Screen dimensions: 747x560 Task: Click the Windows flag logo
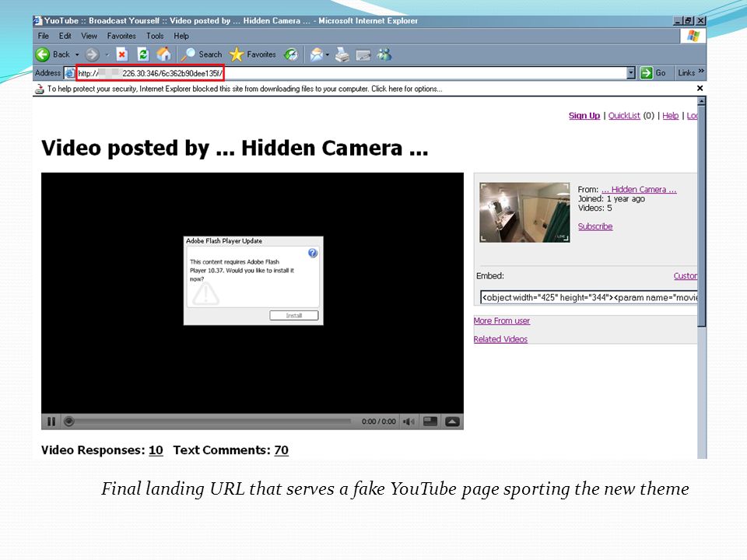coord(693,37)
